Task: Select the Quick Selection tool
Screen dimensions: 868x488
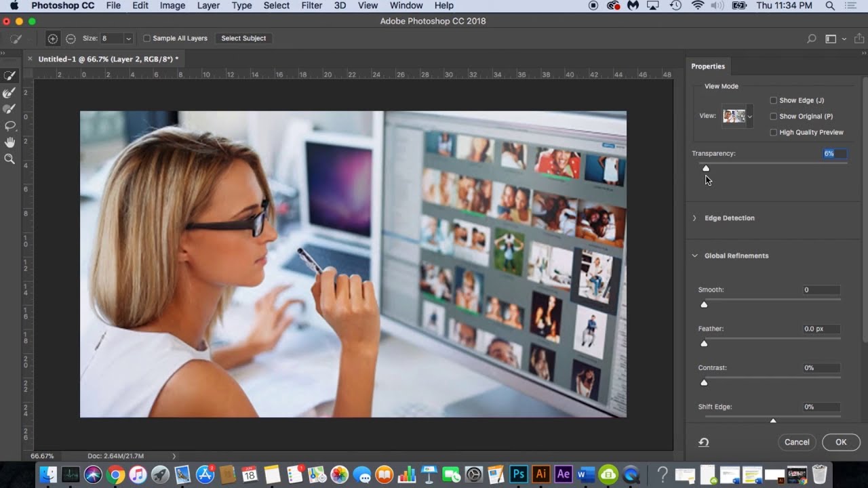Action: pos(9,76)
